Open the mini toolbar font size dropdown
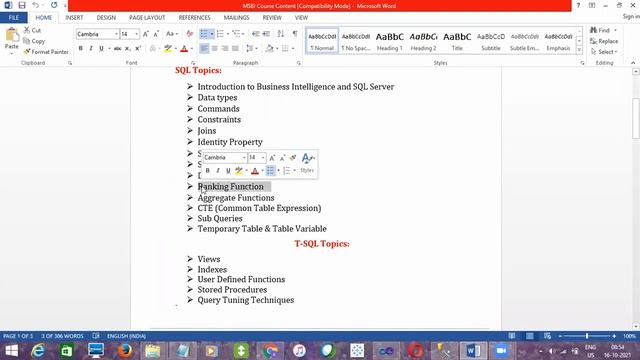Viewport: 640px width, 360px height. [263, 158]
